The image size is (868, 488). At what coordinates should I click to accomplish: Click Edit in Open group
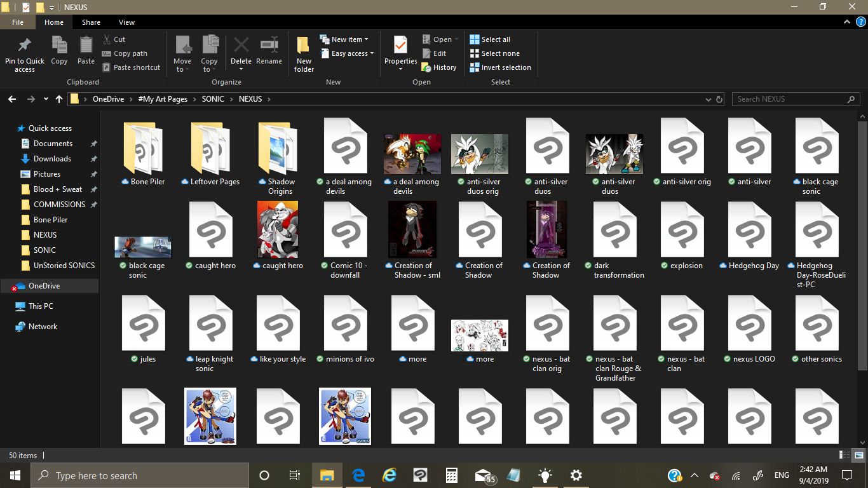tap(434, 53)
